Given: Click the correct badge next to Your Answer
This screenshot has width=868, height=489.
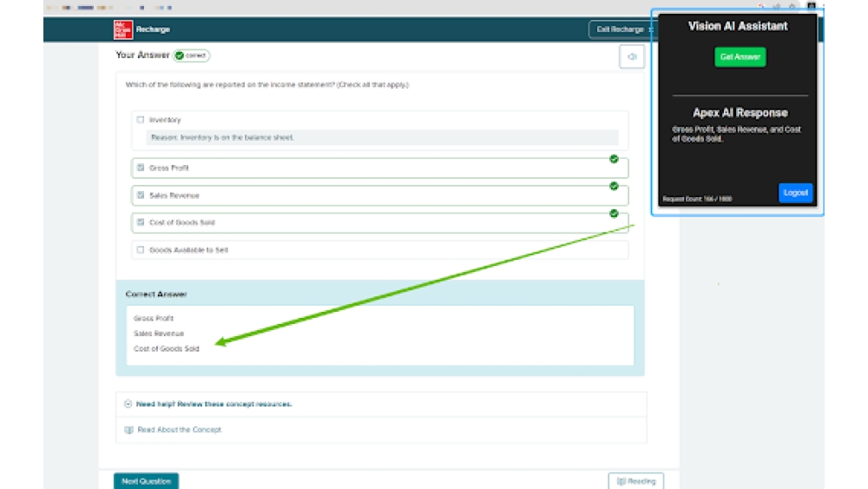Looking at the screenshot, I should pos(192,56).
